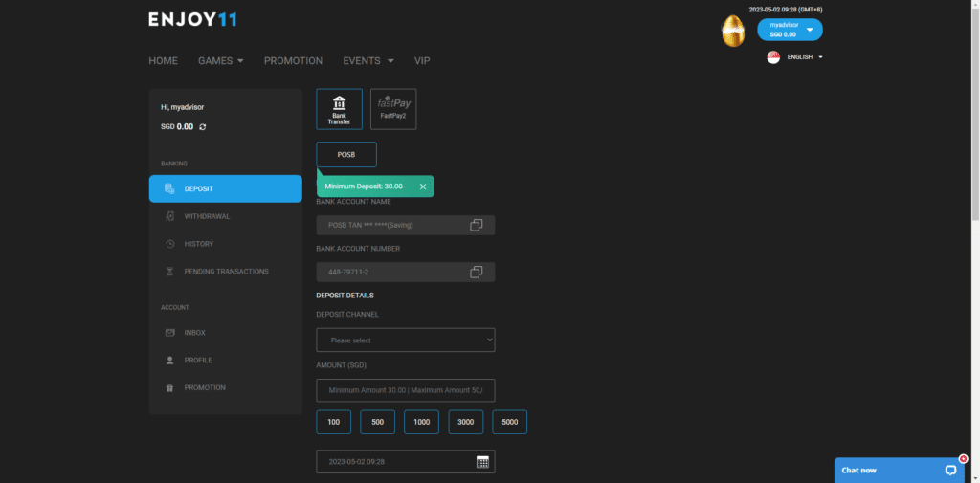
Task: Refresh the SGD balance in sidebar
Action: pyautogui.click(x=203, y=127)
